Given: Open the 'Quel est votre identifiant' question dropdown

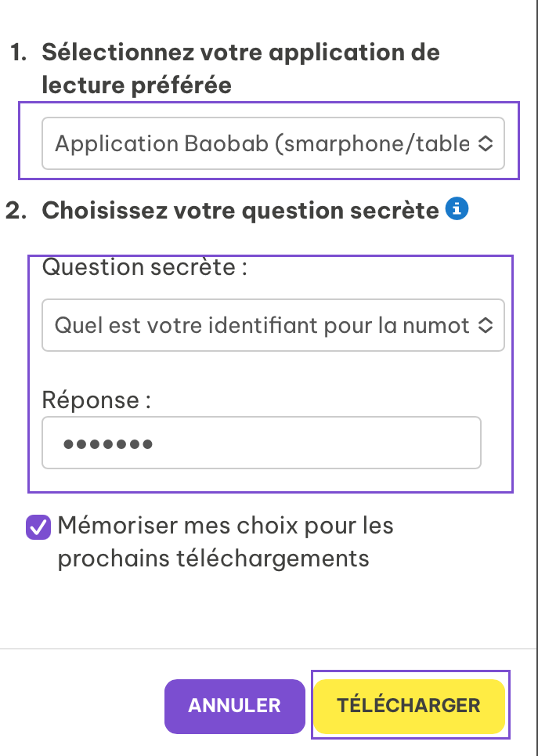Looking at the screenshot, I should coord(273,325).
